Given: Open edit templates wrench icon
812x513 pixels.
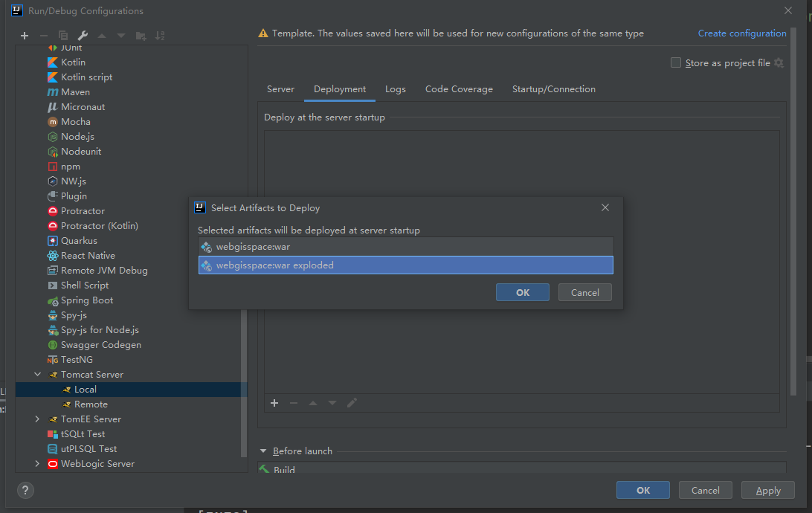Looking at the screenshot, I should click(83, 36).
